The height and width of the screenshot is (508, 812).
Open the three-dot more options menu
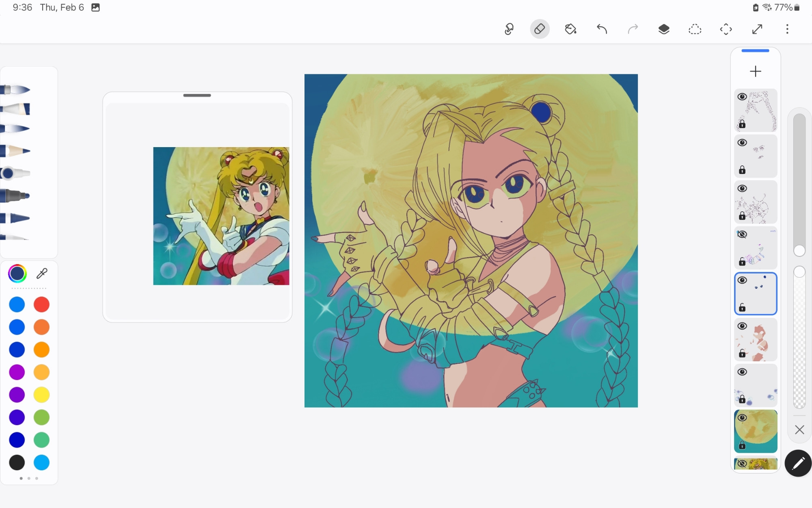[787, 29]
